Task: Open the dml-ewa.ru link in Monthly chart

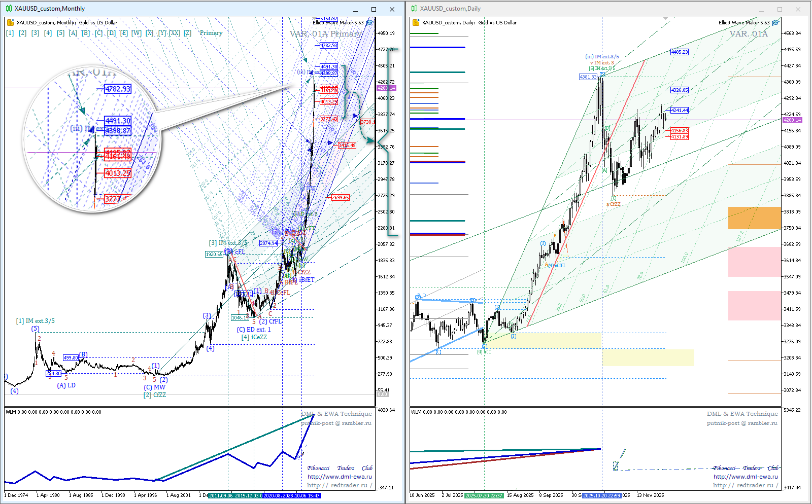Action: (x=340, y=477)
